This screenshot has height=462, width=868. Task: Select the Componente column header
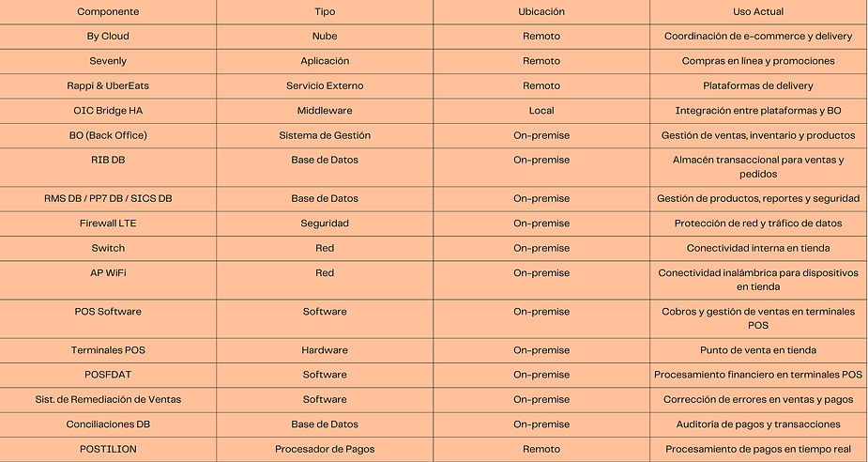coord(108,11)
